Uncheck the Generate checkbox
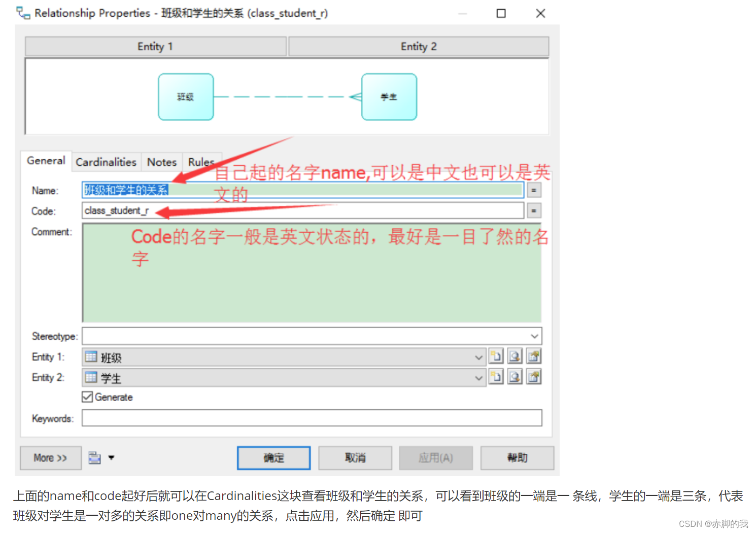The width and height of the screenshot is (756, 533). pos(87,397)
